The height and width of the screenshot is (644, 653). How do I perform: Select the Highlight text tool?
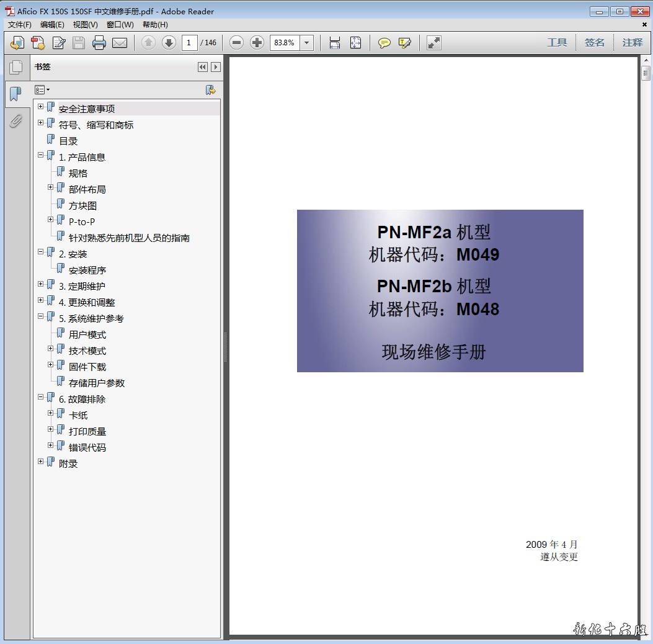tap(405, 43)
